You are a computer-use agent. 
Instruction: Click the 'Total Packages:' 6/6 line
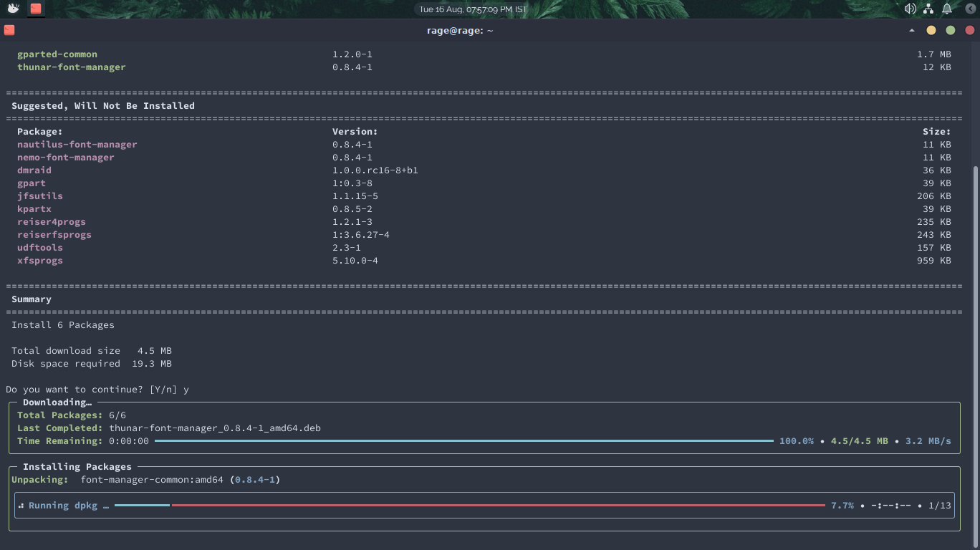72,415
